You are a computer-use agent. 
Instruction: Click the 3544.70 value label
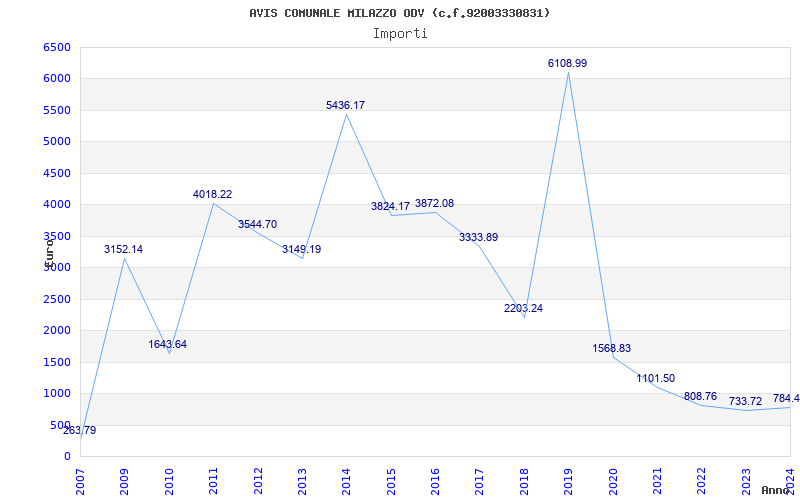[x=257, y=224]
